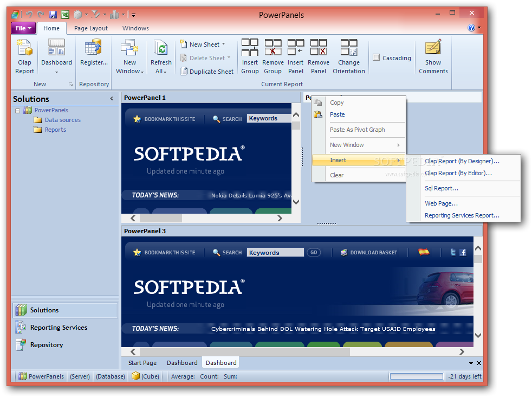
Task: Select the Home ribbon tab
Action: (51, 28)
